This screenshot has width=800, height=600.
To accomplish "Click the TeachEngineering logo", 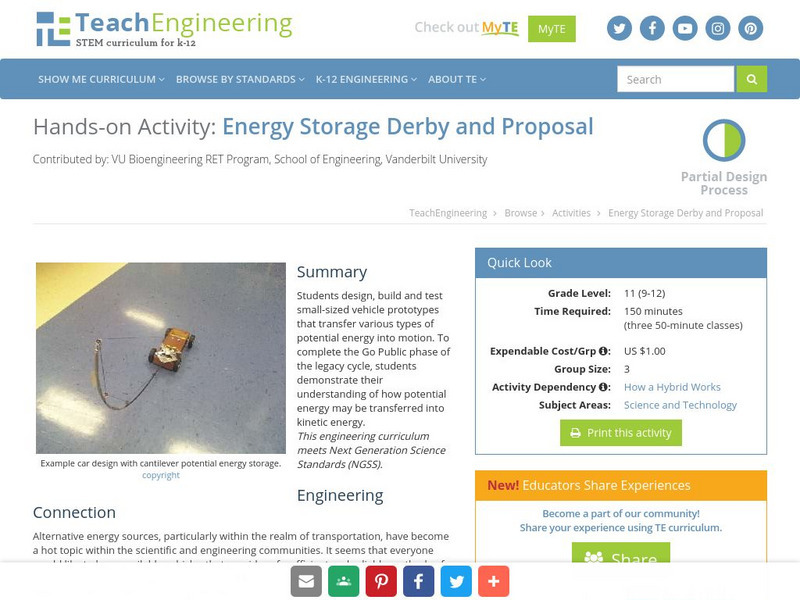I will click(x=164, y=28).
